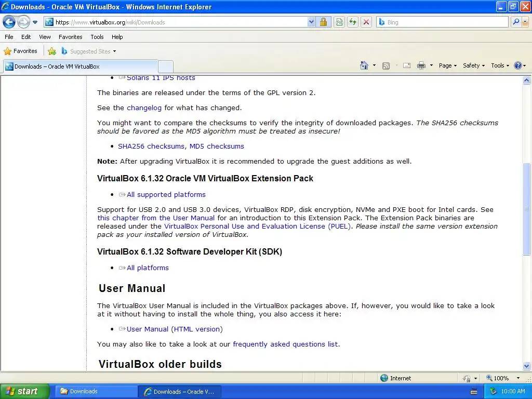Click the magnifier Search button
Screen dimensions: 532x399
pos(516,22)
